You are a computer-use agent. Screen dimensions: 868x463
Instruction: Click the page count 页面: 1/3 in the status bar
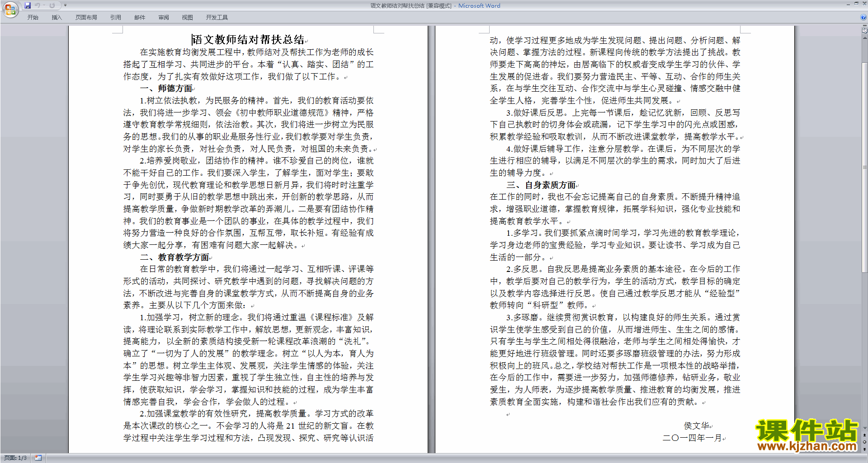pos(15,458)
